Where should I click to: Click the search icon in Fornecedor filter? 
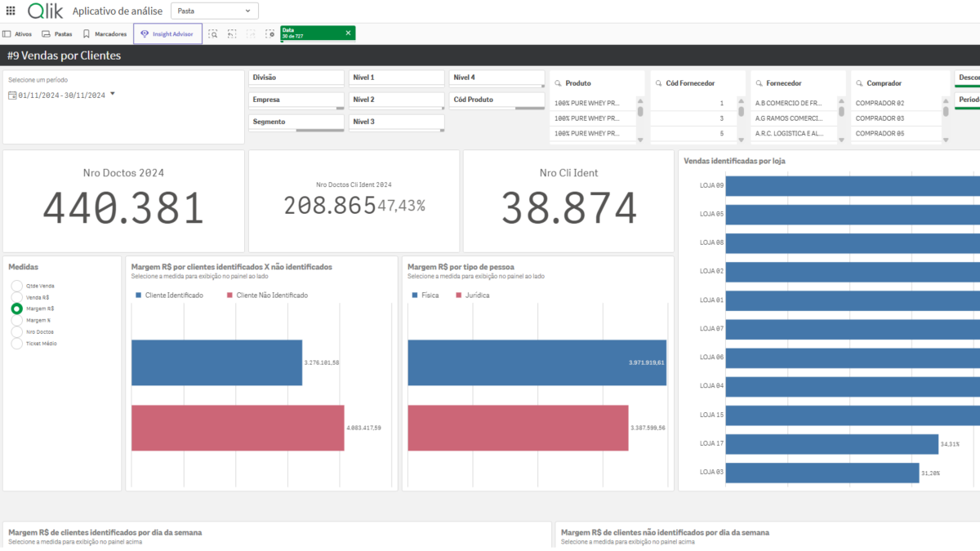click(x=758, y=83)
